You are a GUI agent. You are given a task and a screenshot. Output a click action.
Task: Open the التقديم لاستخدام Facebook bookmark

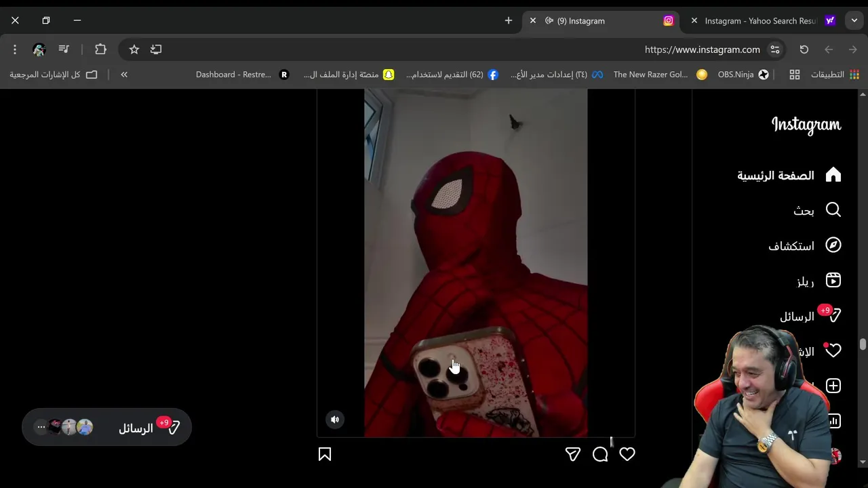[452, 75]
